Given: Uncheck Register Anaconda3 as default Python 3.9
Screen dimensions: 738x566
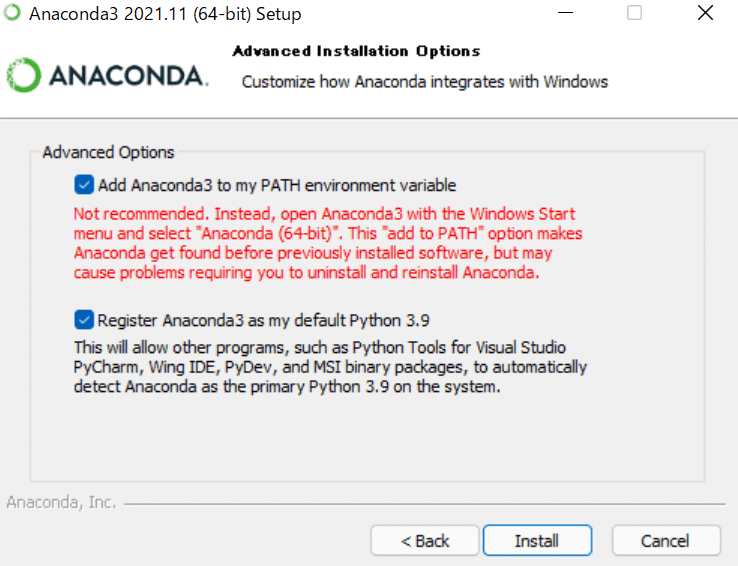Looking at the screenshot, I should (83, 321).
